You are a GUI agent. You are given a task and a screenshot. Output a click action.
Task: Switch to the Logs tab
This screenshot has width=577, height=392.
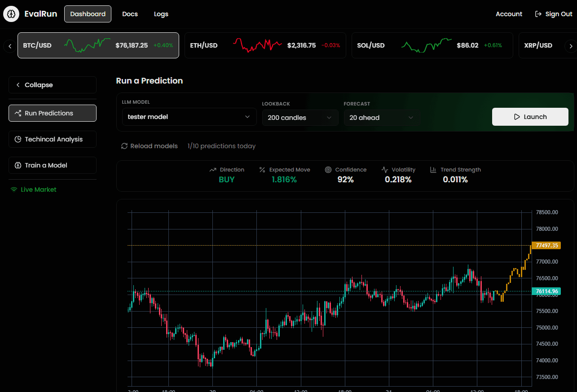161,14
